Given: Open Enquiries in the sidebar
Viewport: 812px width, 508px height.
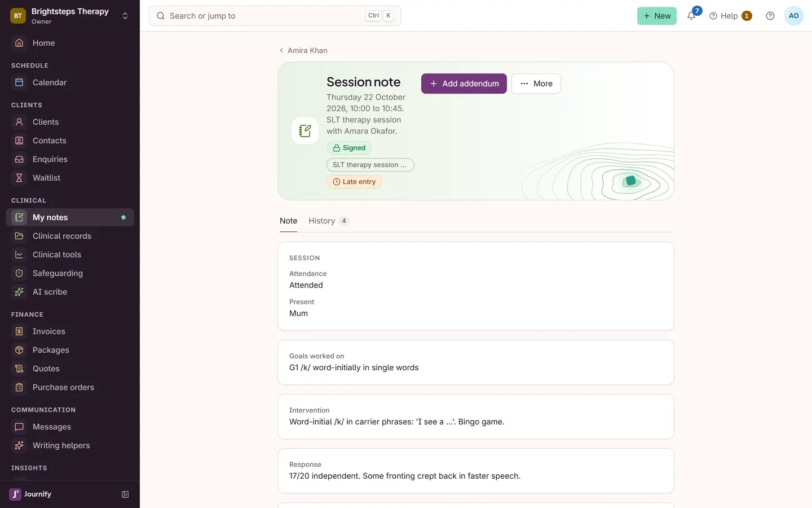Looking at the screenshot, I should (x=70, y=159).
